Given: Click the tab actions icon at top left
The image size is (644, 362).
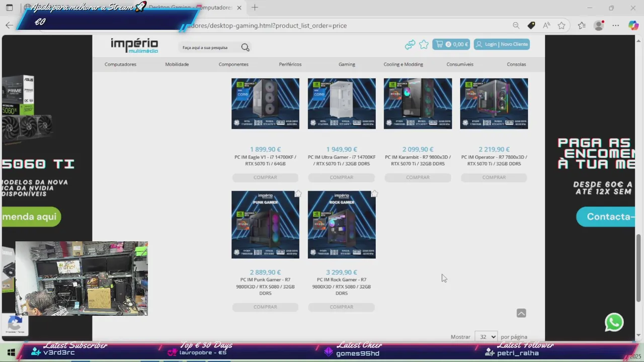Looking at the screenshot, I should 9,8.
